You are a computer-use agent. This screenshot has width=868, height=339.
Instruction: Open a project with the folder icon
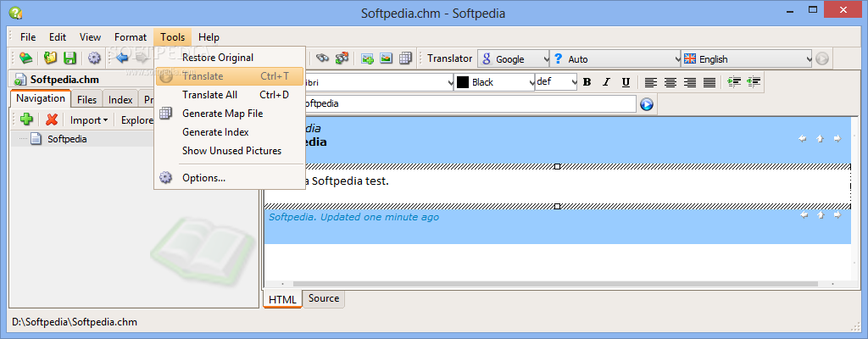pyautogui.click(x=50, y=58)
